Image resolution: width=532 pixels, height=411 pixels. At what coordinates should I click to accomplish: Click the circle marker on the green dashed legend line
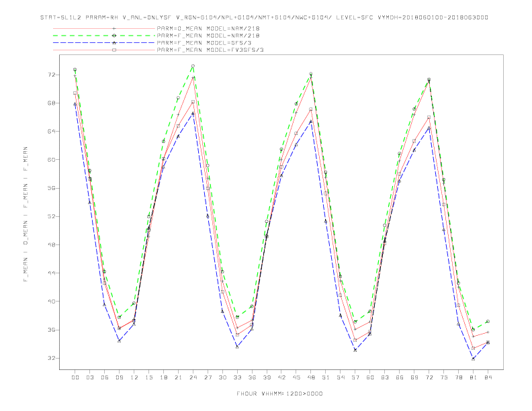coord(114,36)
